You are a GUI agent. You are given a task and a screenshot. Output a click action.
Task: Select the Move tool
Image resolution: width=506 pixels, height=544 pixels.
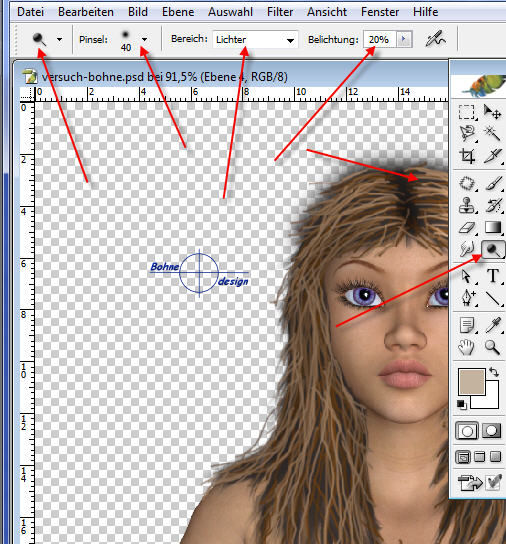pos(492,112)
